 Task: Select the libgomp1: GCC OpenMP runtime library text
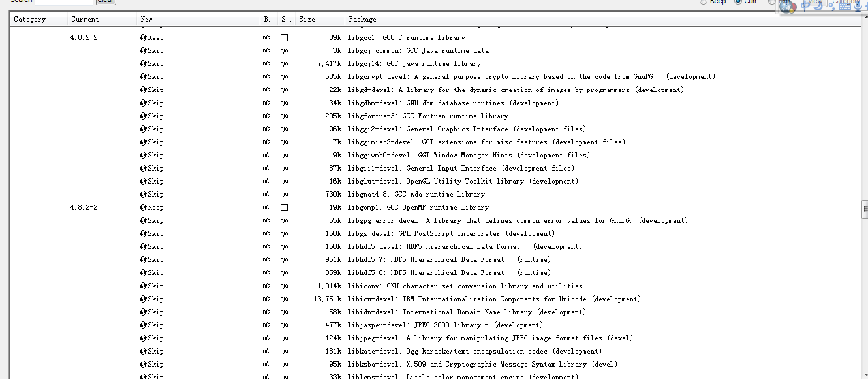tap(418, 208)
